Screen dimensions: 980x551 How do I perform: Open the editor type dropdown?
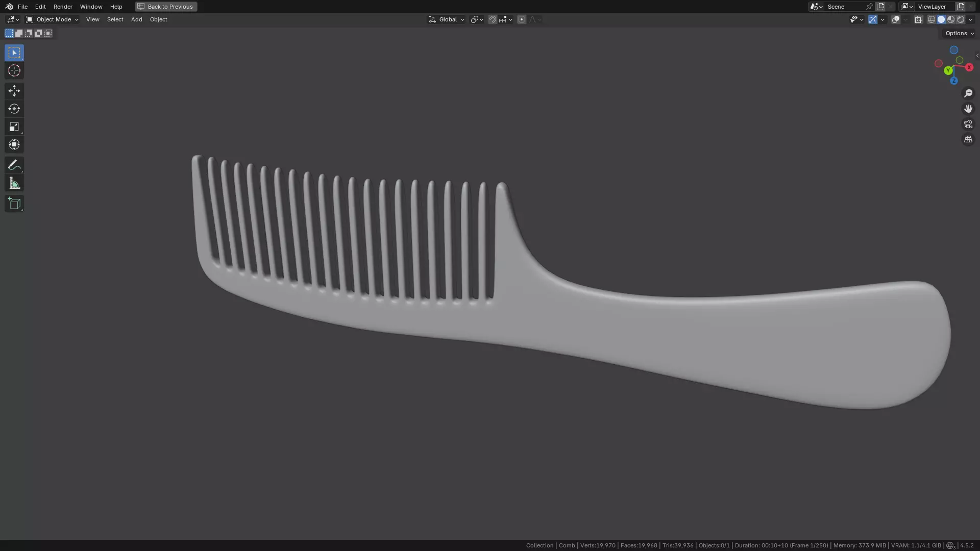(13, 19)
